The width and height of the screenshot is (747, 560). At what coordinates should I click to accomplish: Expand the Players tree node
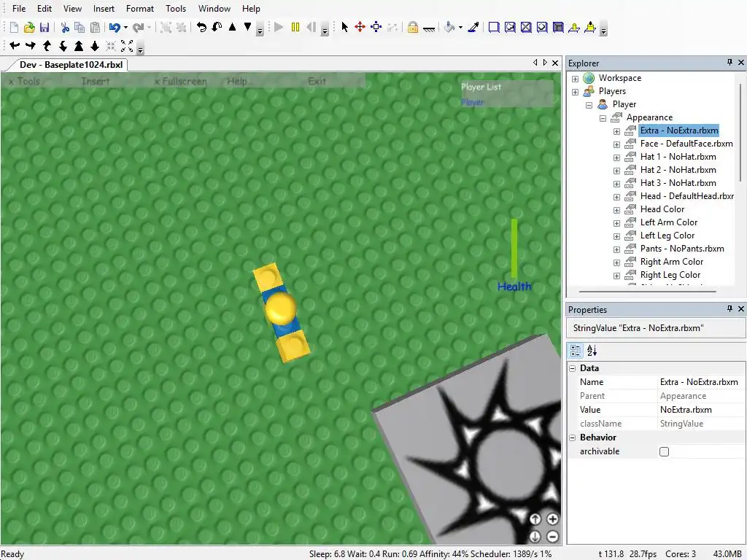(575, 92)
